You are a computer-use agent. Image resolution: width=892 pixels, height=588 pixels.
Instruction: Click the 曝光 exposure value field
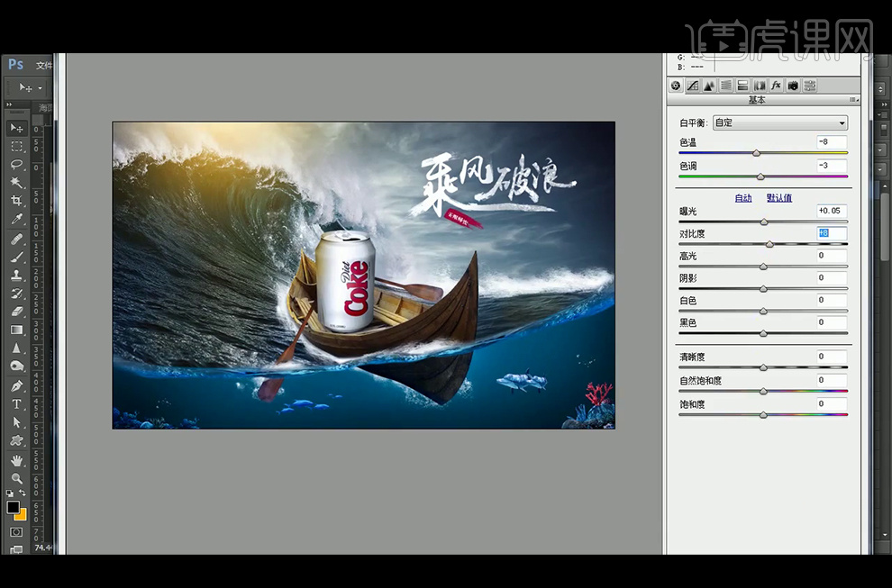point(832,211)
